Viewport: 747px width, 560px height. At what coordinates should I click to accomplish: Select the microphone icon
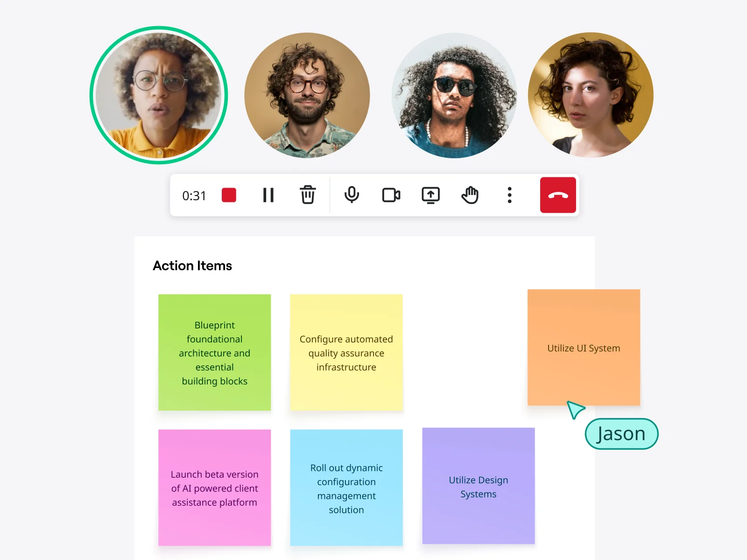tap(352, 195)
